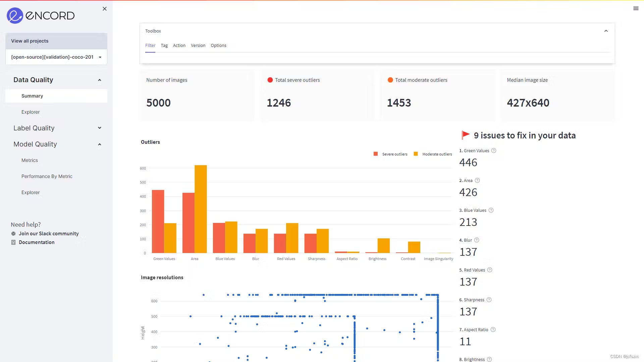Close the sidebar with the X button
This screenshot has height=362, width=644.
coord(105,9)
